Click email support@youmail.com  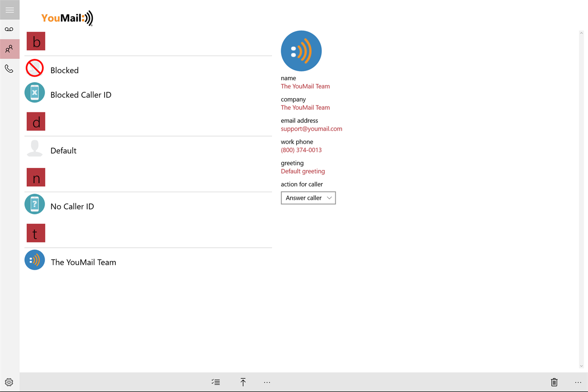(312, 129)
